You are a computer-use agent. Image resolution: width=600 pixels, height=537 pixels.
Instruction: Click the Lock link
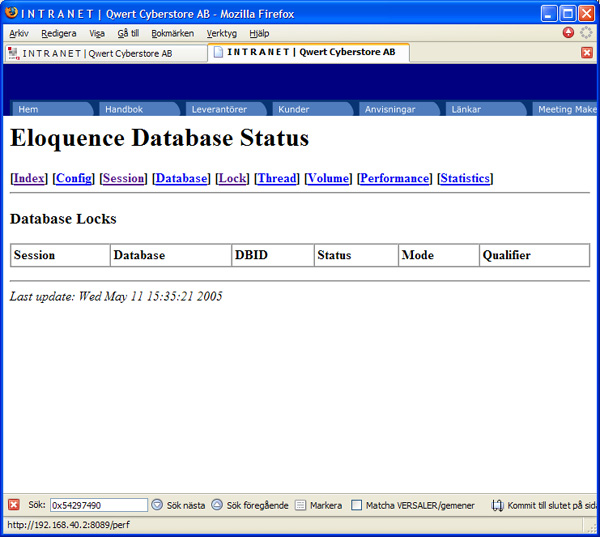coord(232,178)
